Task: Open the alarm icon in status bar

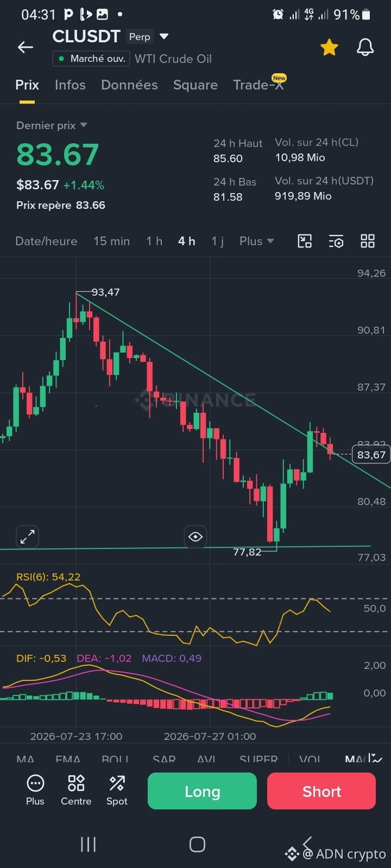Action: click(278, 15)
